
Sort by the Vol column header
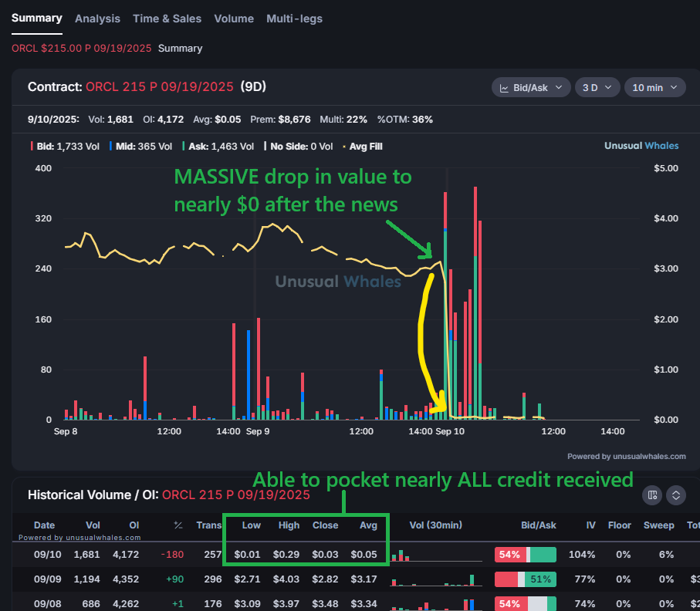[93, 525]
